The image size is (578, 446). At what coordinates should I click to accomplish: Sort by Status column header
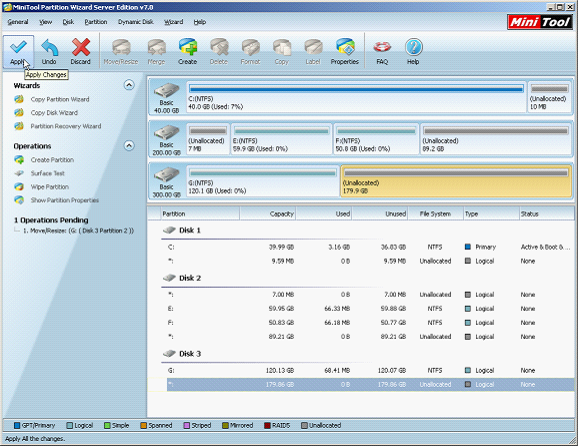pos(547,214)
